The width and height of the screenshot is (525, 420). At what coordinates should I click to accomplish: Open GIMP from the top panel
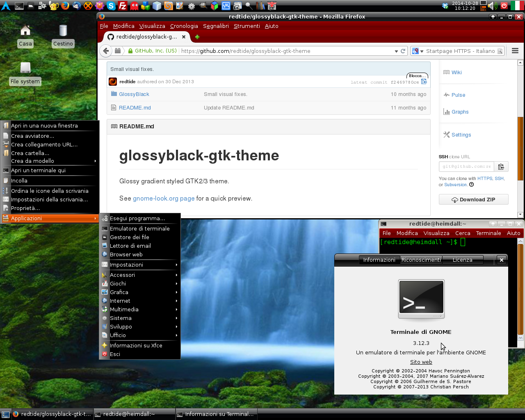pyautogui.click(x=203, y=6)
